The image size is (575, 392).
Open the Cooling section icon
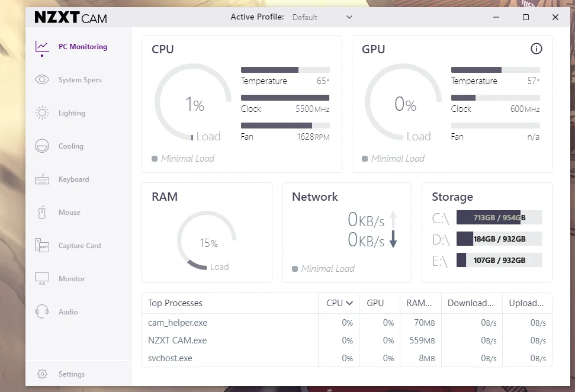point(42,146)
